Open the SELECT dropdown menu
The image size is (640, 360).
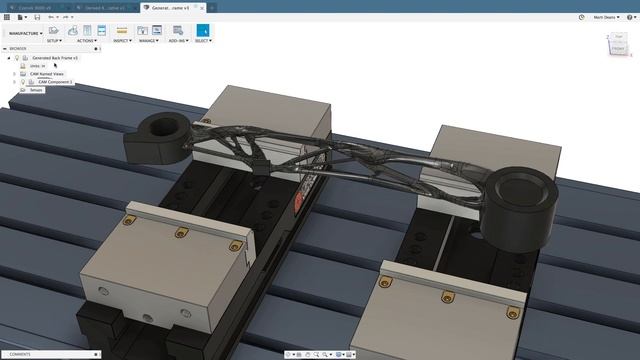point(203,41)
